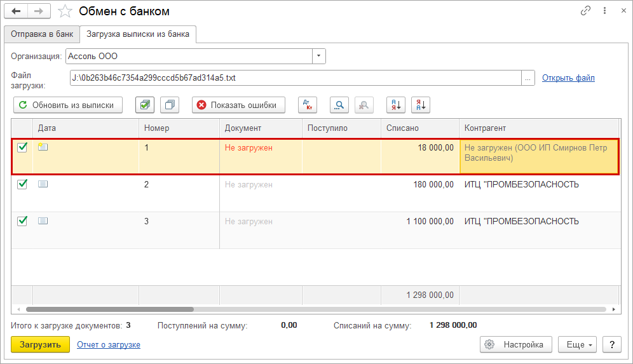This screenshot has height=364, width=633.
Task: Expand the Организация dropdown
Action: click(319, 56)
